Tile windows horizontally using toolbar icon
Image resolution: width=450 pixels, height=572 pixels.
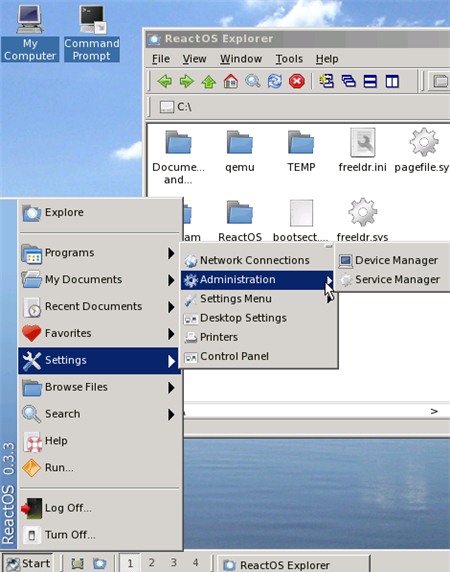coord(370,81)
